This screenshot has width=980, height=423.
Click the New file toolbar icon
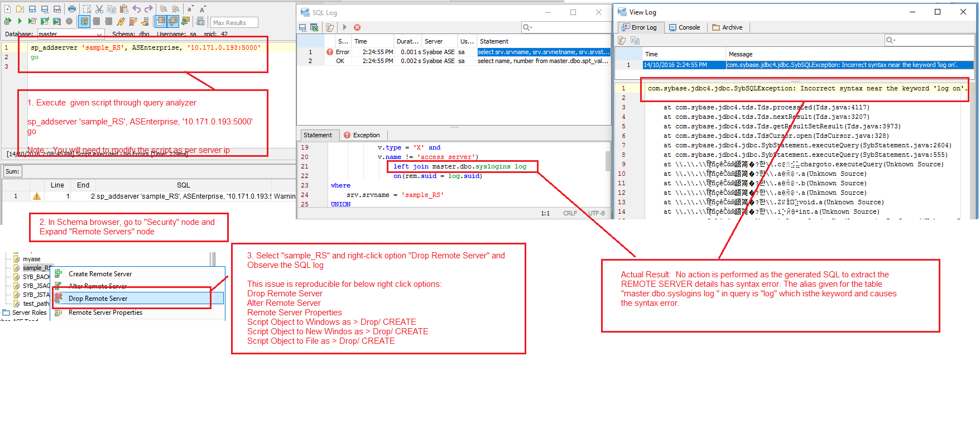point(7,9)
